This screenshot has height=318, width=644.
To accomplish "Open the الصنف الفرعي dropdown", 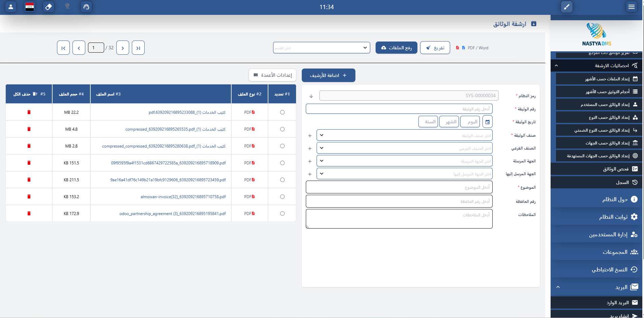I will pyautogui.click(x=405, y=148).
